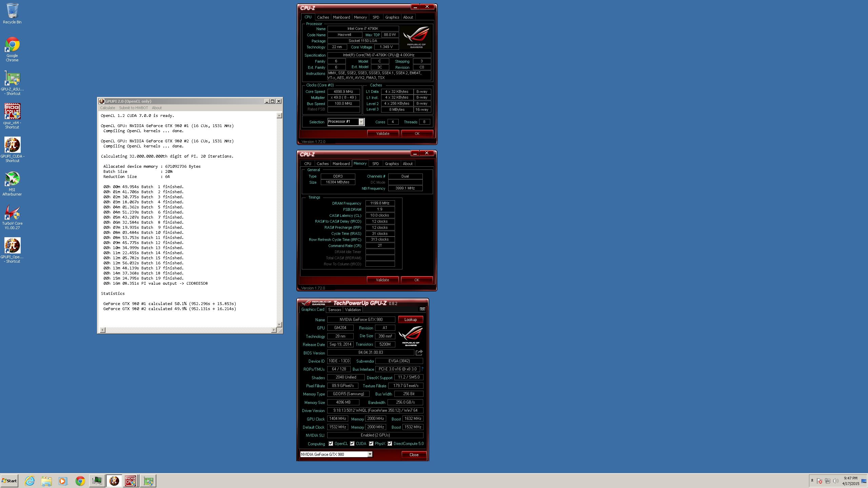This screenshot has width=868, height=488.
Task: Open Windows Media Player taskbar icon
Action: pos(63,481)
